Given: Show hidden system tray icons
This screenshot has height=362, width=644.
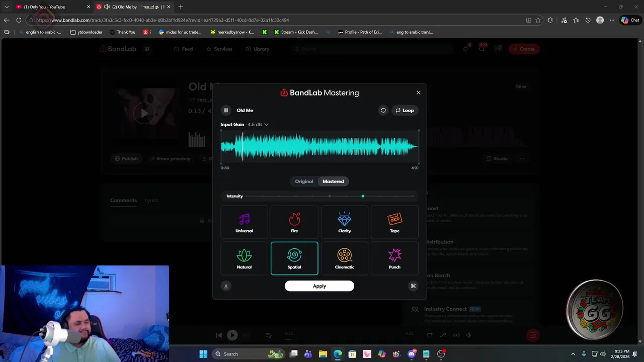Looking at the screenshot, I should (573, 354).
